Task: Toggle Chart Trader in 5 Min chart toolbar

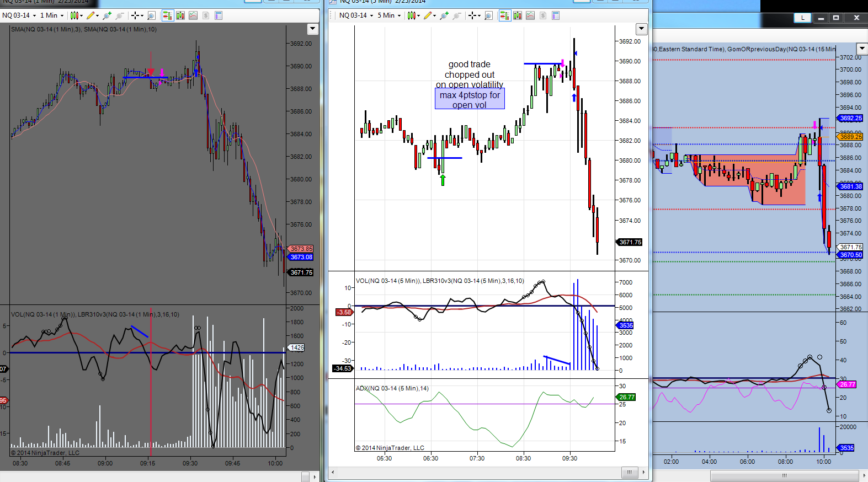Action: pos(505,15)
